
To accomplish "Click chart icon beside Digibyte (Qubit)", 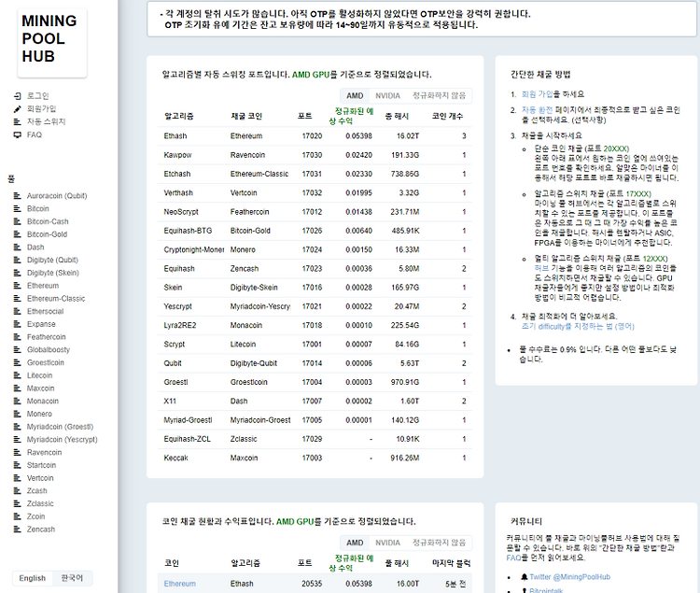I will (x=18, y=260).
